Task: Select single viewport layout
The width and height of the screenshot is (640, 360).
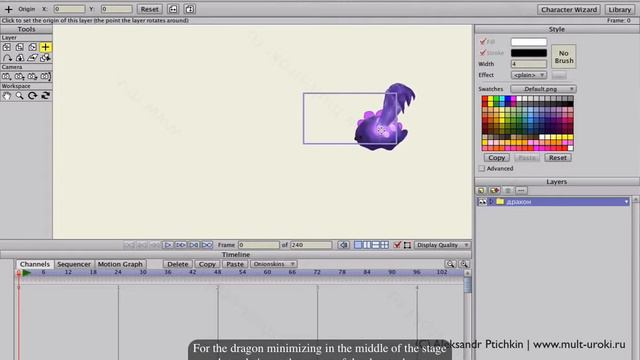Action: (x=358, y=245)
